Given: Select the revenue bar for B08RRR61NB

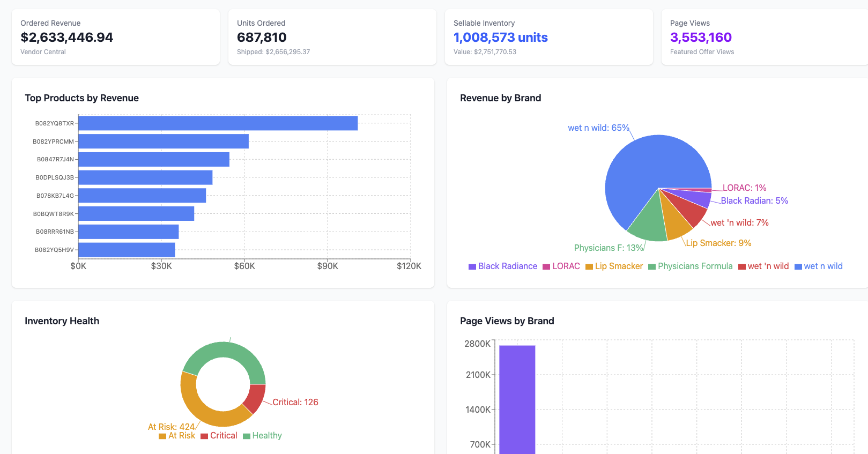Looking at the screenshot, I should (129, 232).
